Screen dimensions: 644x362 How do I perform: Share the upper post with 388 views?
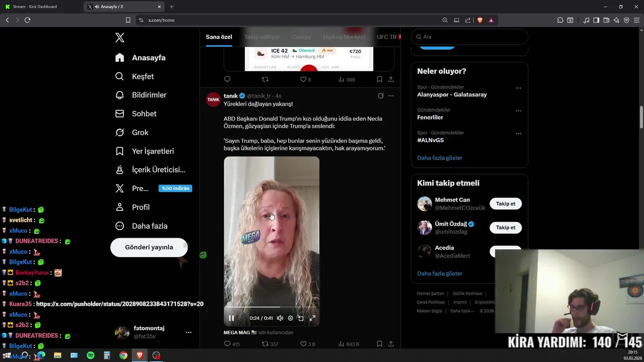click(x=391, y=79)
